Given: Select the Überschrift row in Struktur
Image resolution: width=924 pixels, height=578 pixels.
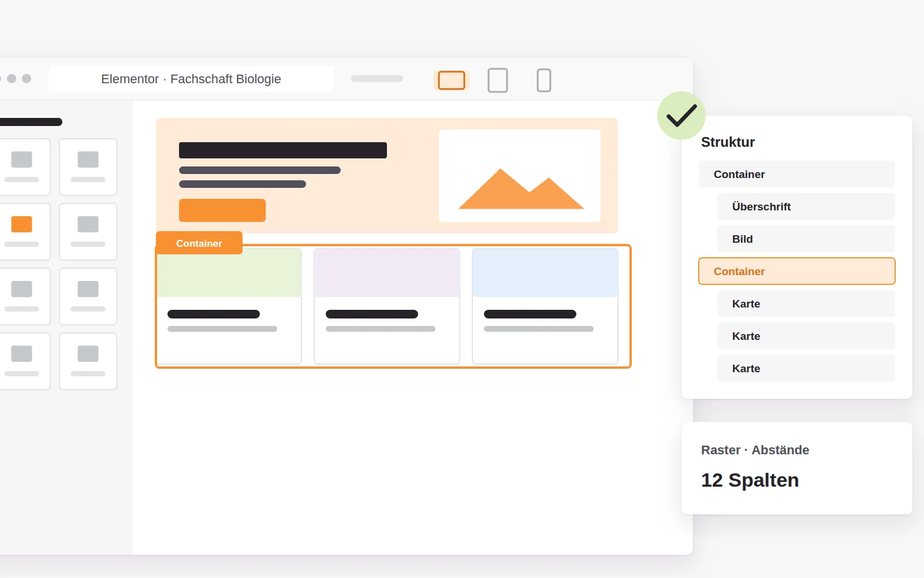Looking at the screenshot, I should click(x=806, y=206).
